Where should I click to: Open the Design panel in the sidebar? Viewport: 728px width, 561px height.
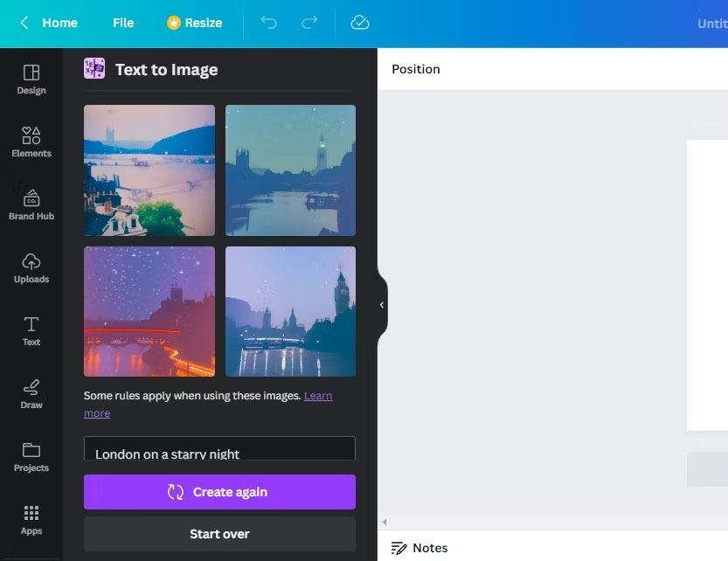(31, 79)
